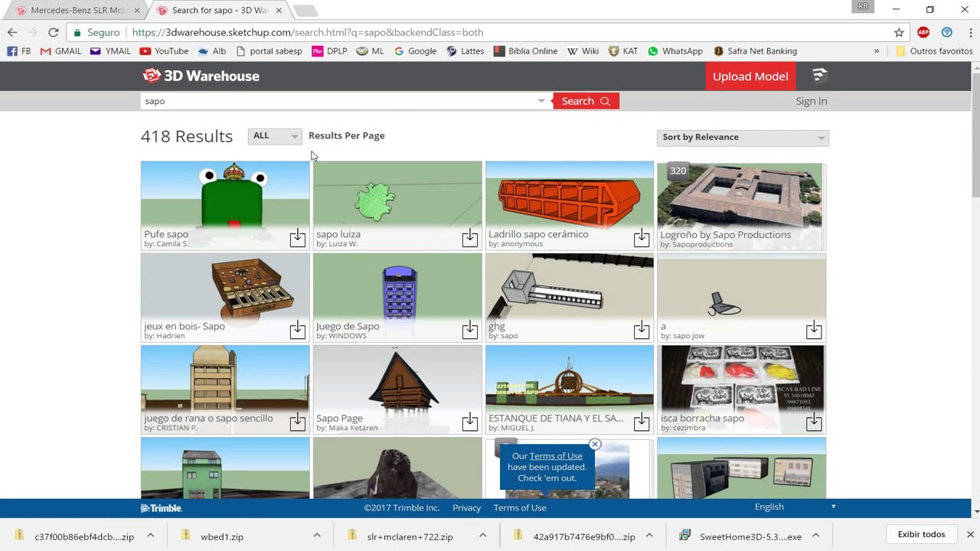Open the Sort by Relevance dropdown

pos(743,138)
